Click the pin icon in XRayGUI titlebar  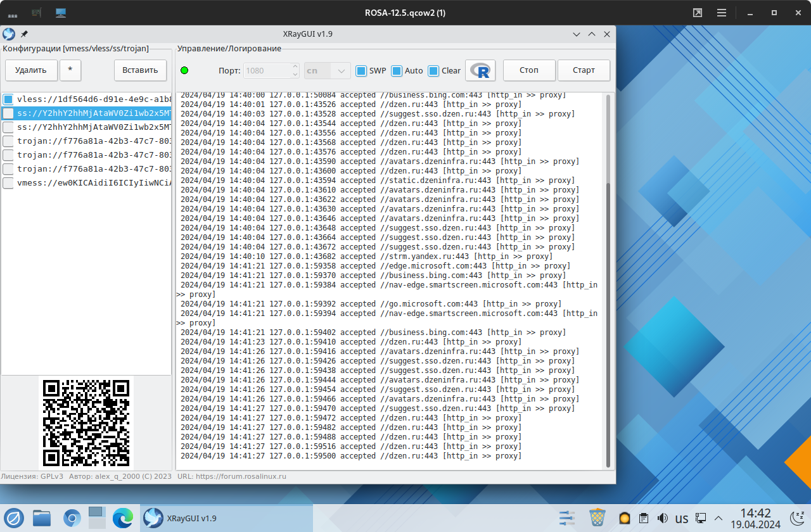pos(25,34)
